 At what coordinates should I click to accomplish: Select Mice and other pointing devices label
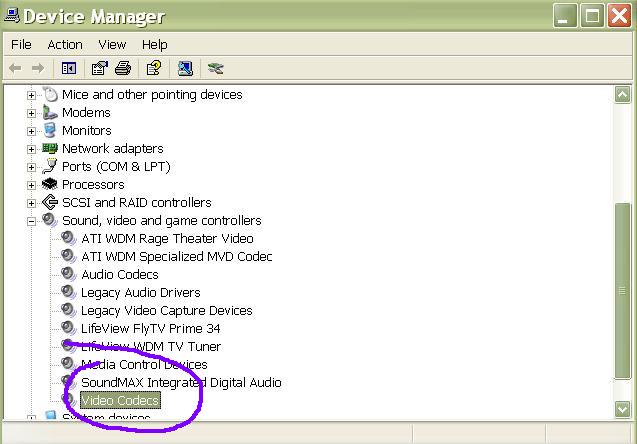pyautogui.click(x=152, y=94)
